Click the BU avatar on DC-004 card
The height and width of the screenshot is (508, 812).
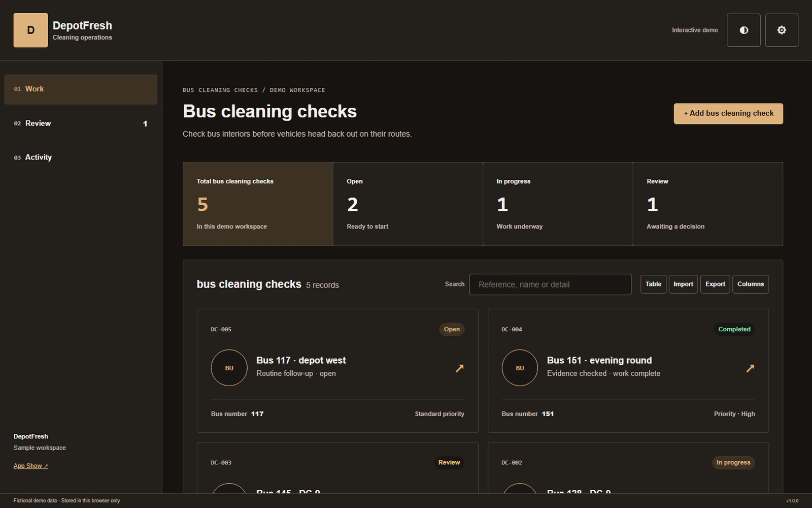tap(520, 368)
